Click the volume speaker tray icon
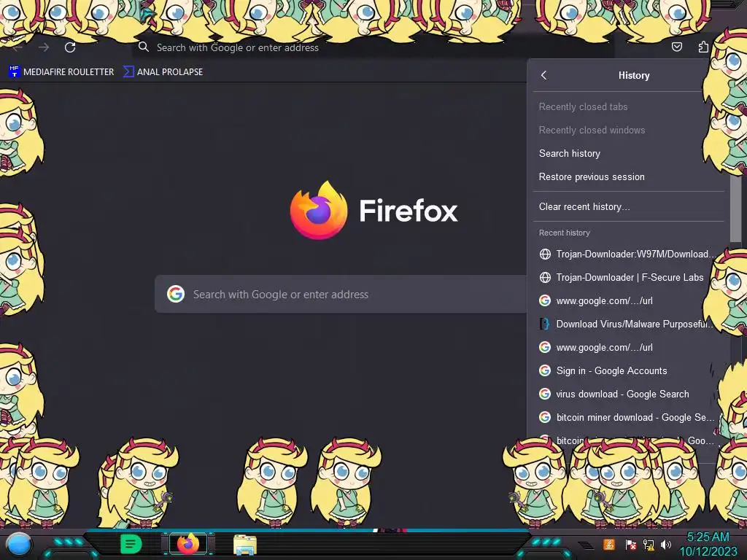 tap(666, 544)
